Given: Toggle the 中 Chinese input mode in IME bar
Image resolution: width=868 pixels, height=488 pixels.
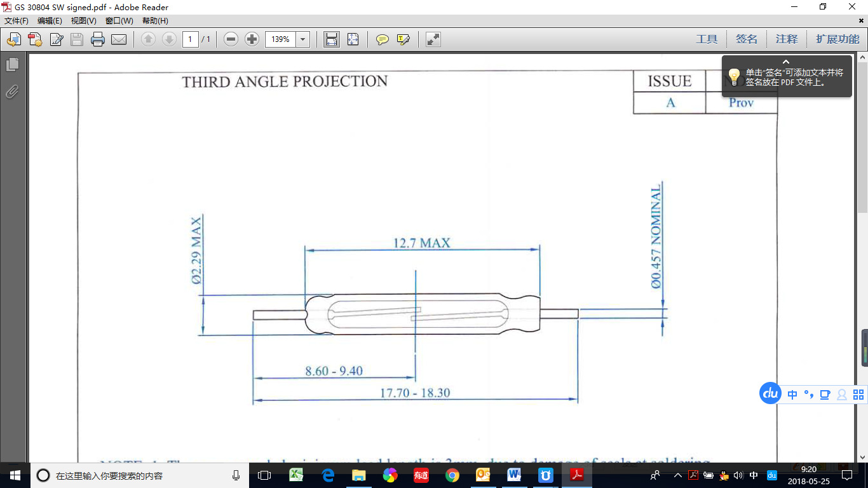Looking at the screenshot, I should click(x=792, y=395).
